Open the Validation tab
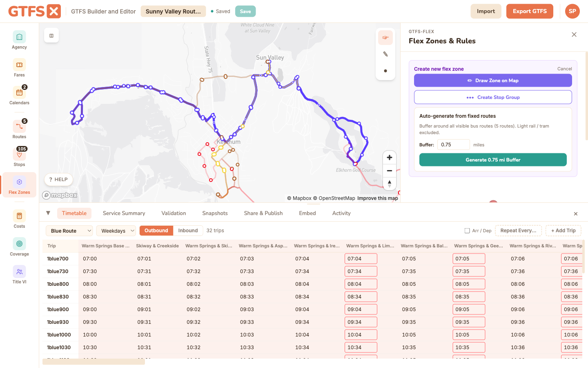This screenshot has height=368, width=588. tap(174, 213)
